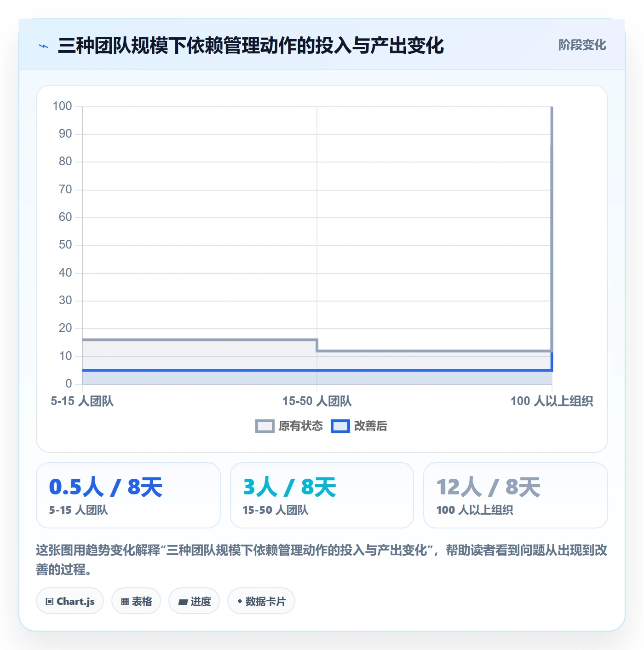Click the 改善后 legend text

tap(370, 426)
